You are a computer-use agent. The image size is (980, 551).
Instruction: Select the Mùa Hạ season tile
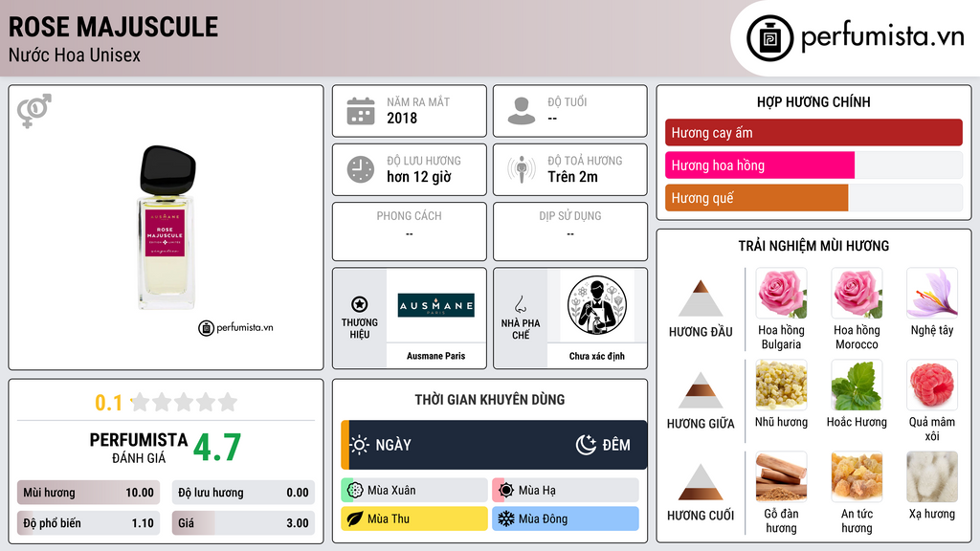pos(566,491)
